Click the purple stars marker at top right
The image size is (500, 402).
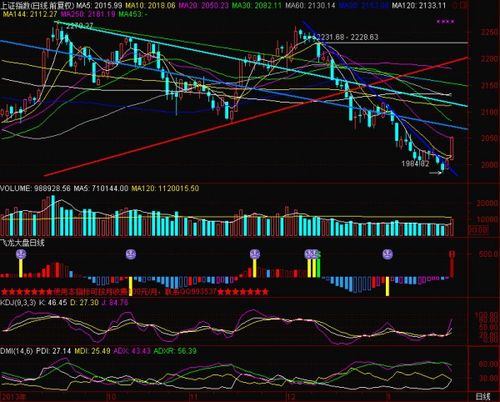[446, 22]
